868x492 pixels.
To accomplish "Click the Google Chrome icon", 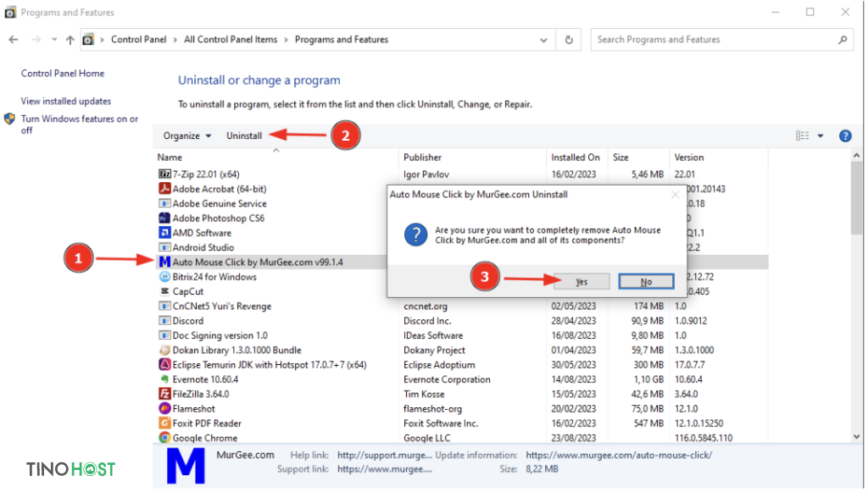I will coord(164,437).
